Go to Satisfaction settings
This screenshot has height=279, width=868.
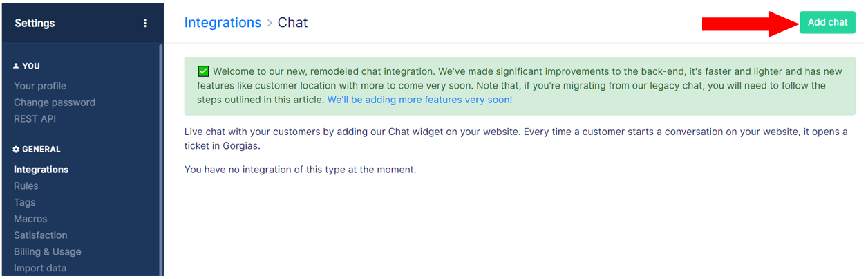[41, 235]
